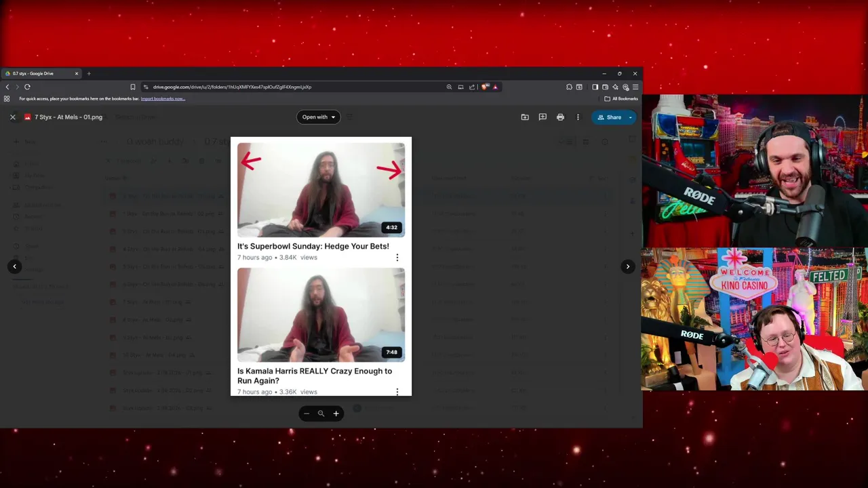
Task: Reload the current page
Action: point(27,87)
